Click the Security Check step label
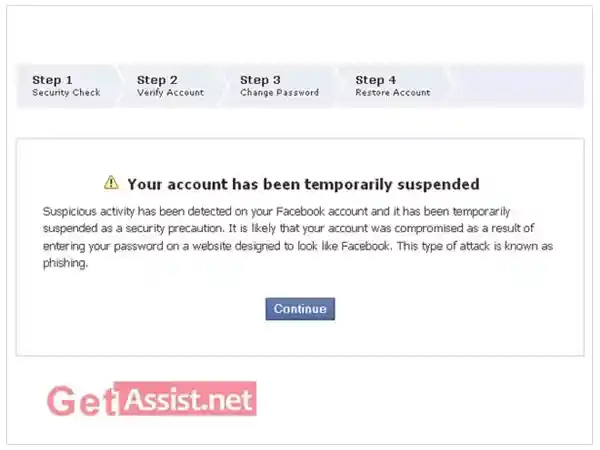600x450 pixels. [x=66, y=92]
